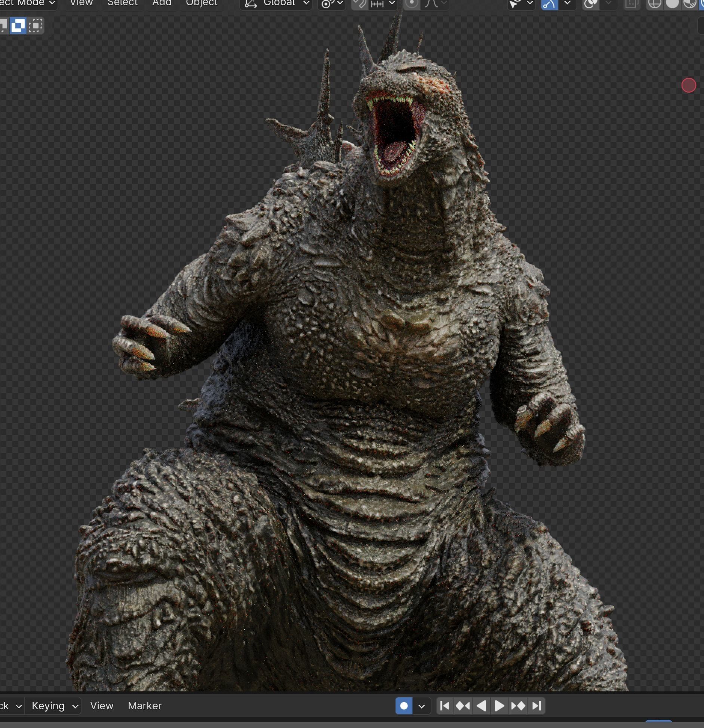704x728 pixels.
Task: Jump to the start frame
Action: 445,706
